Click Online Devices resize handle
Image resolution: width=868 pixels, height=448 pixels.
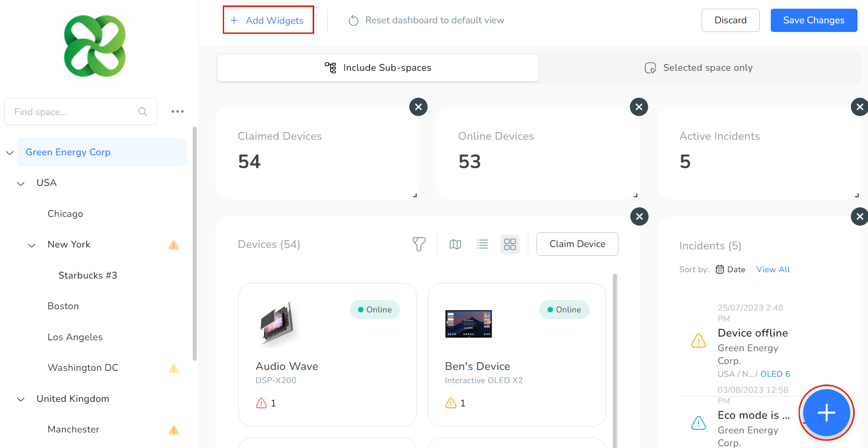tap(636, 195)
